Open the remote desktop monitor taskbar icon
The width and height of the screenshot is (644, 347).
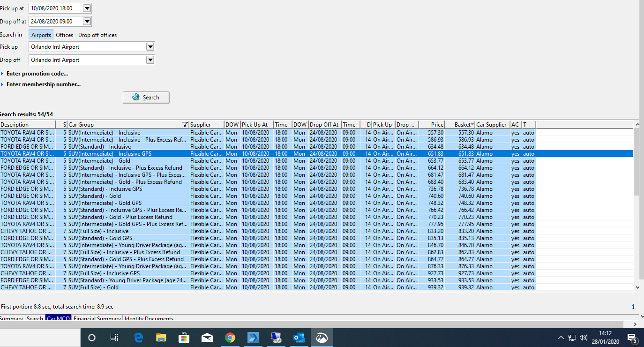coord(276,338)
